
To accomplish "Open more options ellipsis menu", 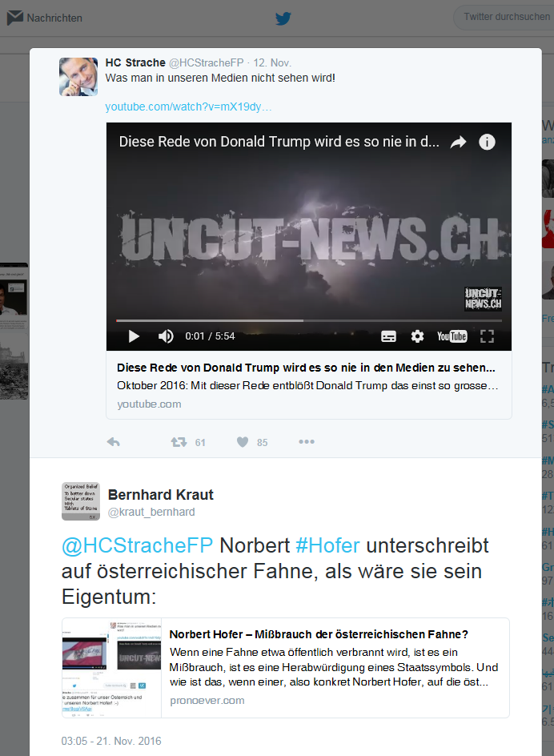I will click(307, 441).
